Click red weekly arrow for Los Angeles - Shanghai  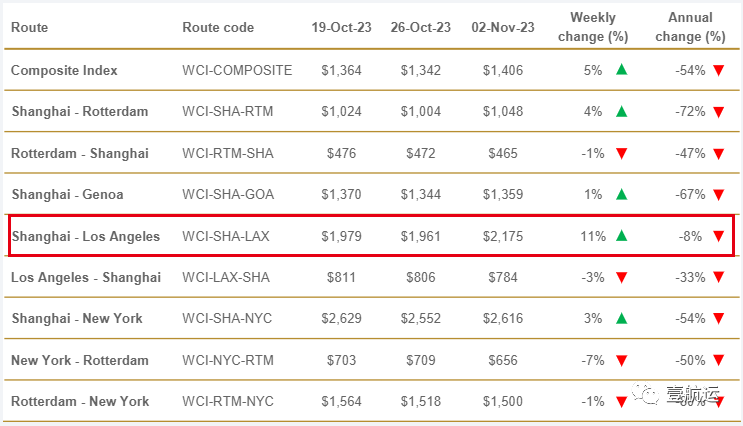click(x=622, y=278)
